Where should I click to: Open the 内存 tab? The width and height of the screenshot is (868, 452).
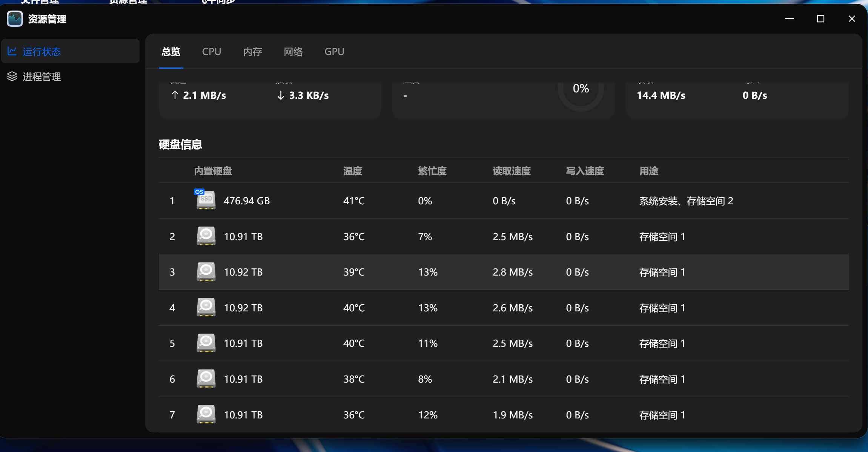pos(252,51)
